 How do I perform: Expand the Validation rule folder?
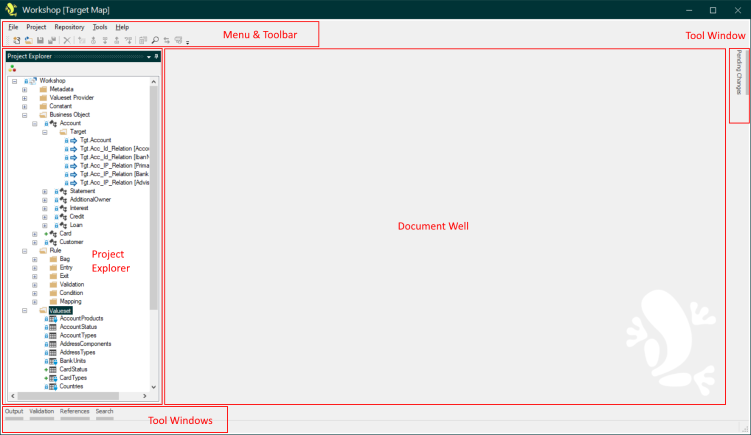click(35, 284)
